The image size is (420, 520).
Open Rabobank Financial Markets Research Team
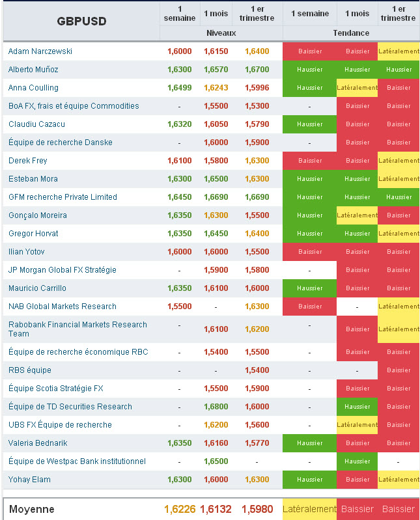pyautogui.click(x=77, y=329)
